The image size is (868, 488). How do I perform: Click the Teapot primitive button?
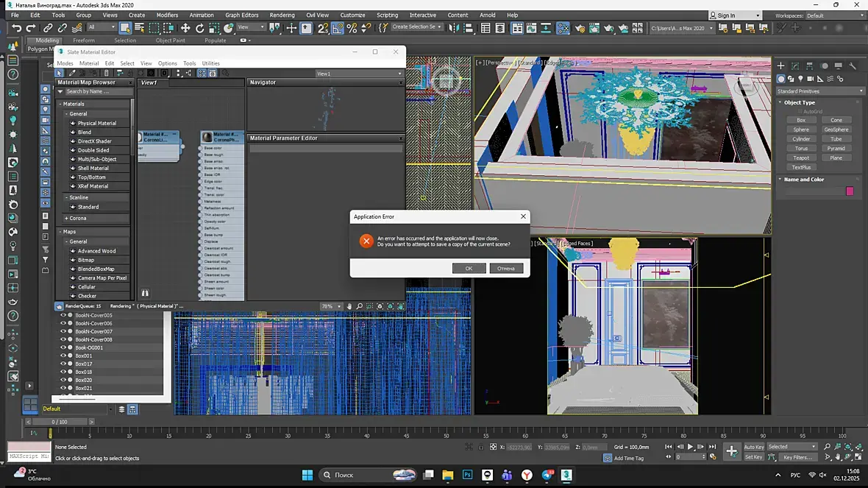[801, 158]
